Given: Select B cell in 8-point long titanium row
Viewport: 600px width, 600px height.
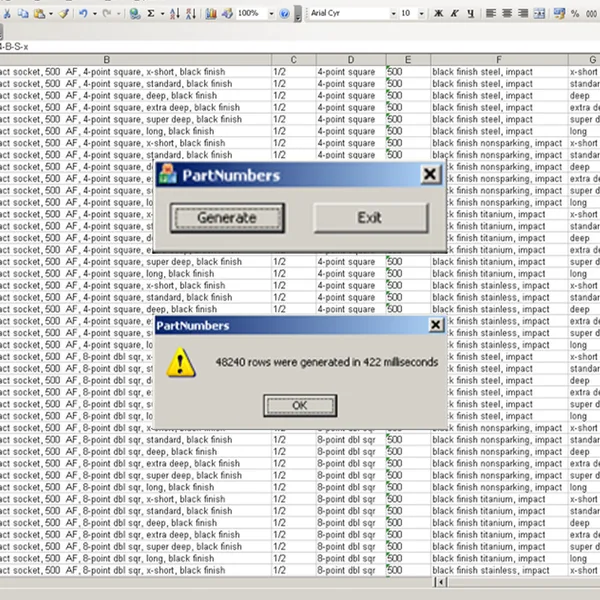Looking at the screenshot, I should 135,558.
